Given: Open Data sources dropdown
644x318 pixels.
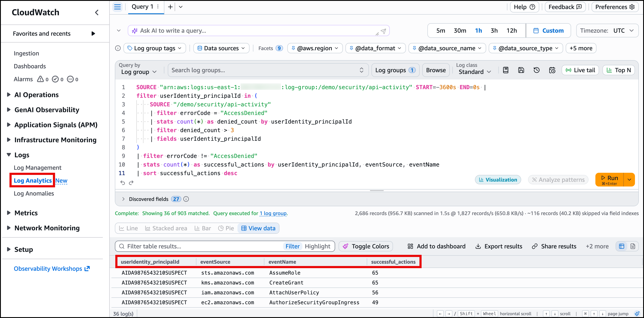Looking at the screenshot, I should tap(221, 48).
